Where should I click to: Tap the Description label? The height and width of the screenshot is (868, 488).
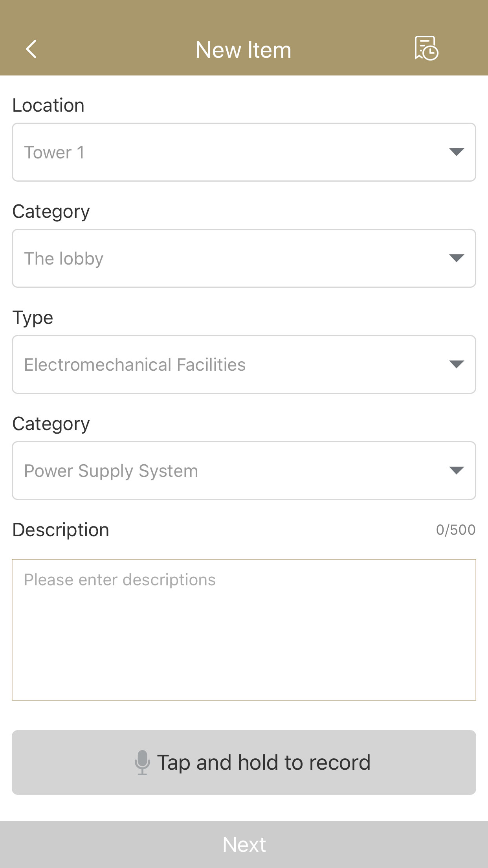click(x=61, y=530)
